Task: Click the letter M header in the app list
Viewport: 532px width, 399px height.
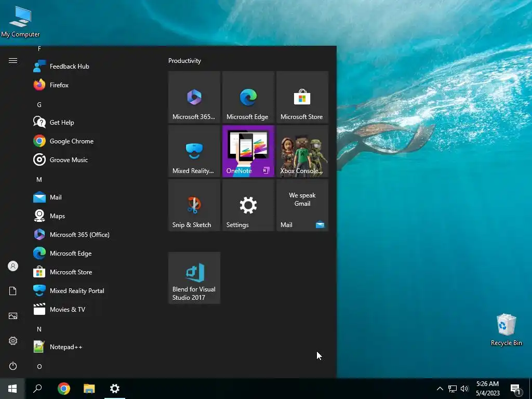Action: coord(39,179)
